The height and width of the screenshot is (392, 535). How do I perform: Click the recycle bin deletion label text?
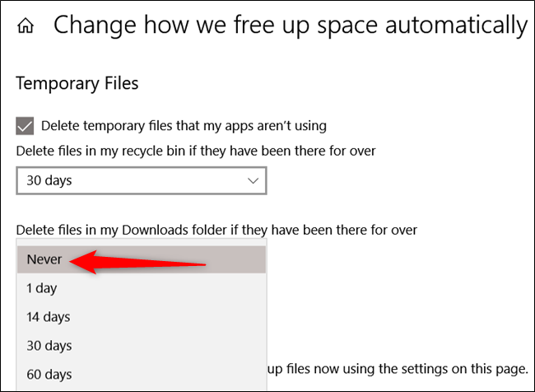[x=196, y=151]
